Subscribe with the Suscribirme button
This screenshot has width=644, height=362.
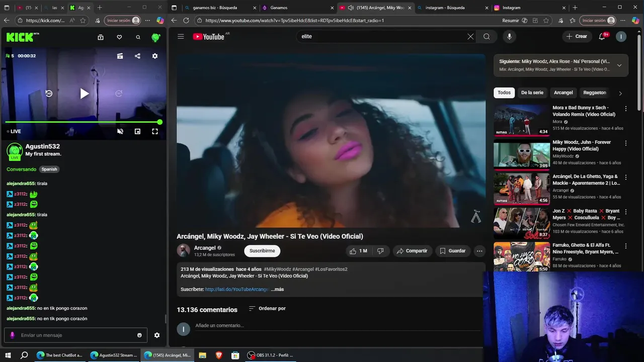pyautogui.click(x=262, y=251)
